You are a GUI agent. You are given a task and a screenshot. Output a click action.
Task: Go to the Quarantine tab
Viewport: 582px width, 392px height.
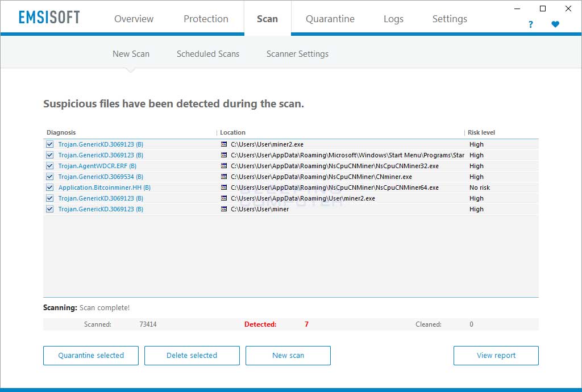click(x=330, y=19)
